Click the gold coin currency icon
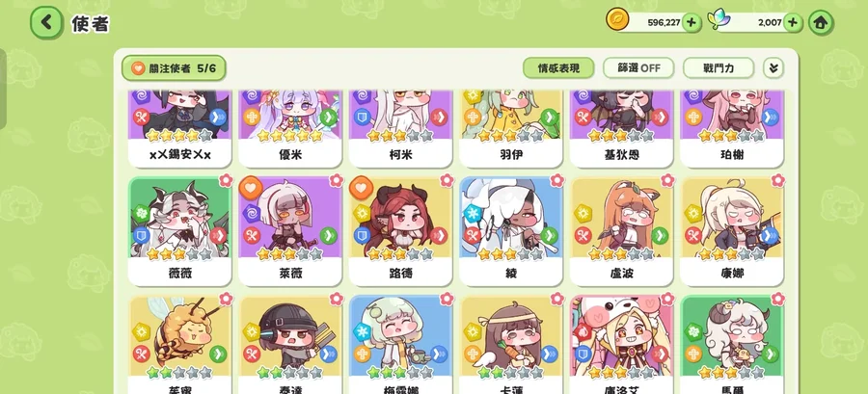The image size is (868, 394). [x=617, y=20]
